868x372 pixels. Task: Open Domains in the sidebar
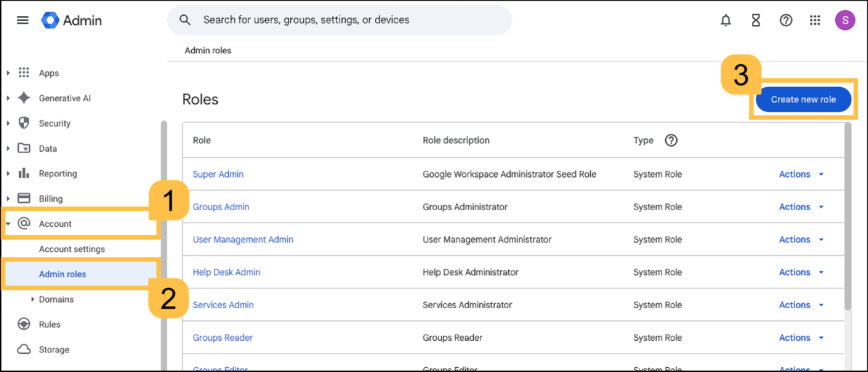pos(56,299)
